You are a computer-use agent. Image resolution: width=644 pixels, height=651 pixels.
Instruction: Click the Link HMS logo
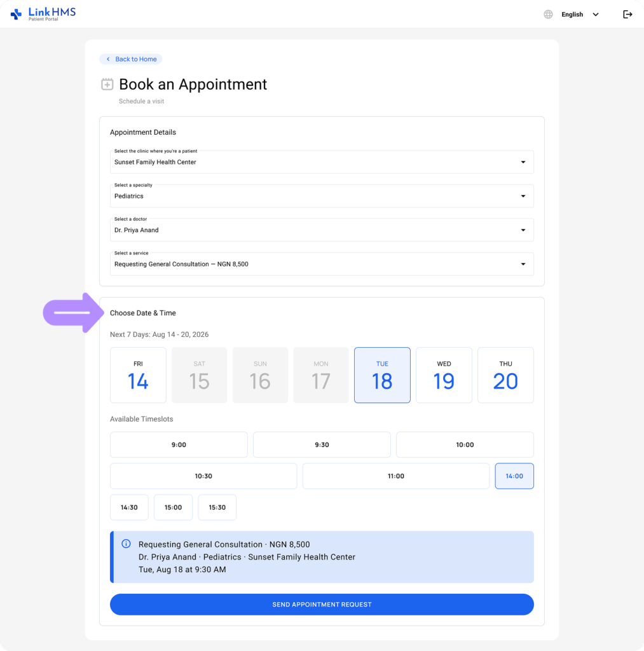pyautogui.click(x=43, y=14)
